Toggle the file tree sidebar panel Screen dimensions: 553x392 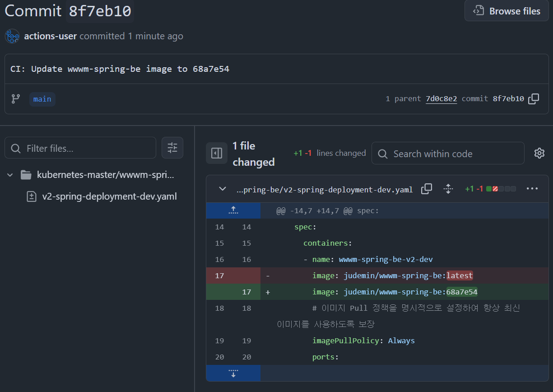click(217, 154)
